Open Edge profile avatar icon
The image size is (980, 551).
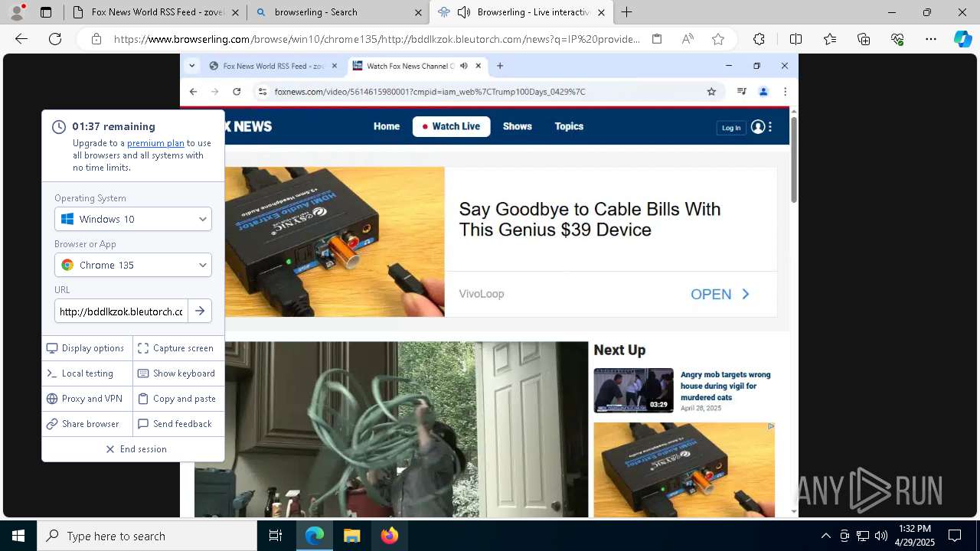pyautogui.click(x=18, y=12)
